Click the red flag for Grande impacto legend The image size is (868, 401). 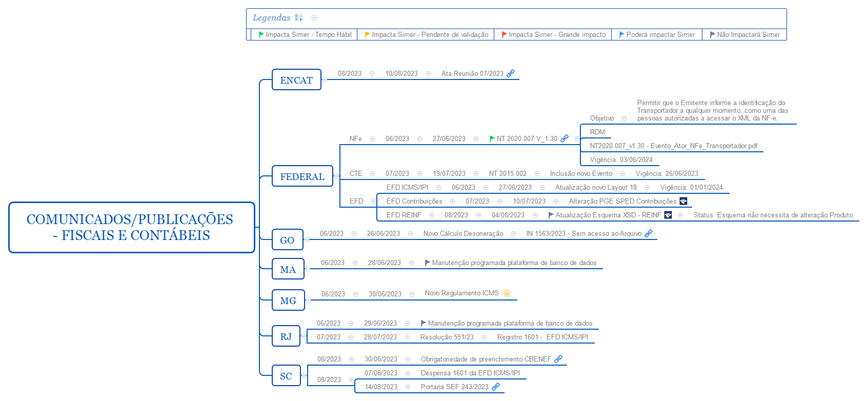[x=504, y=34]
